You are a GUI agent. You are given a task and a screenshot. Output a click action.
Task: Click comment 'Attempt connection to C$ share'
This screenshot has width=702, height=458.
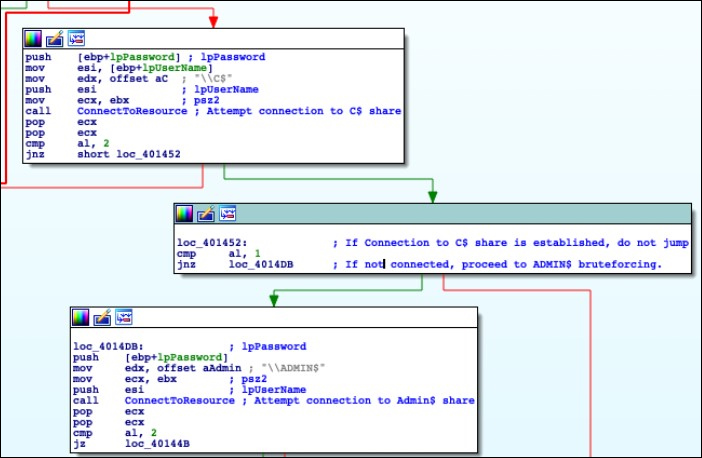pos(304,111)
